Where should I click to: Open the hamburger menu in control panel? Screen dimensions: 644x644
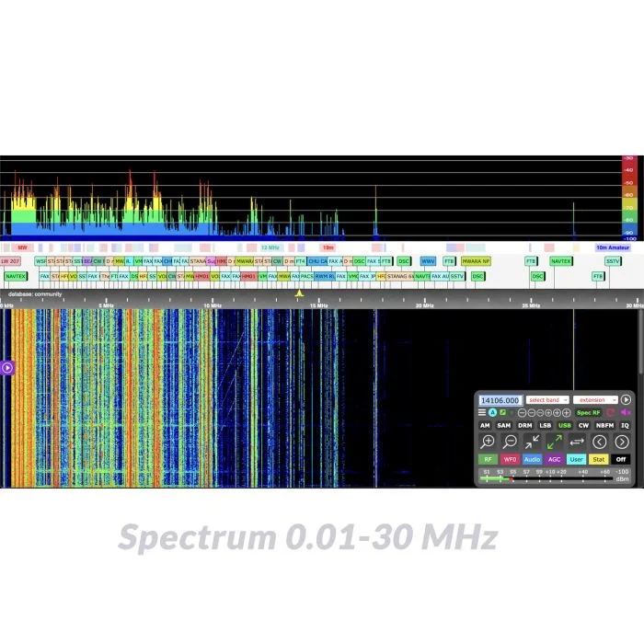pyautogui.click(x=482, y=413)
